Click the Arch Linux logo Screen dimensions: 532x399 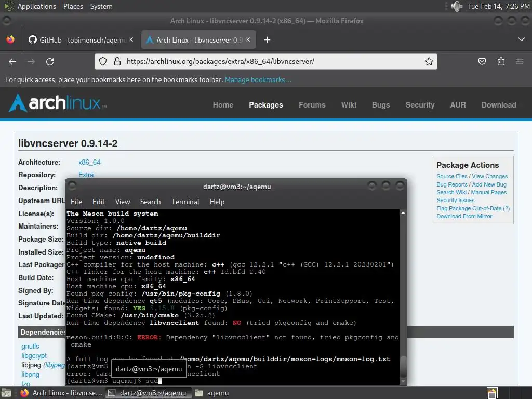click(57, 103)
